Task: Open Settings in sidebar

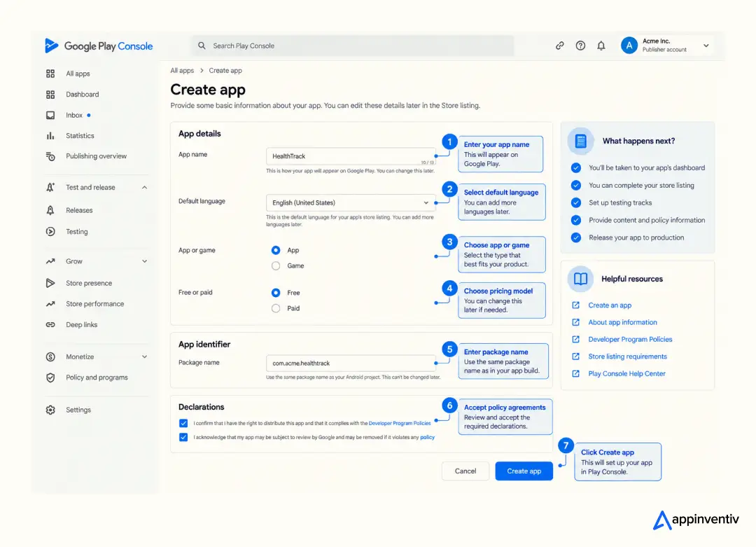Action: 78,410
